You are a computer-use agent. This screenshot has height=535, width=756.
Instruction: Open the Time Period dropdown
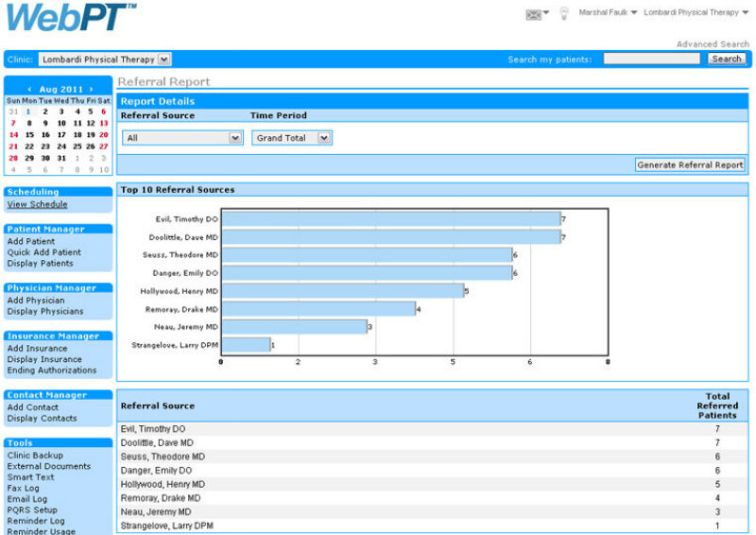[293, 138]
